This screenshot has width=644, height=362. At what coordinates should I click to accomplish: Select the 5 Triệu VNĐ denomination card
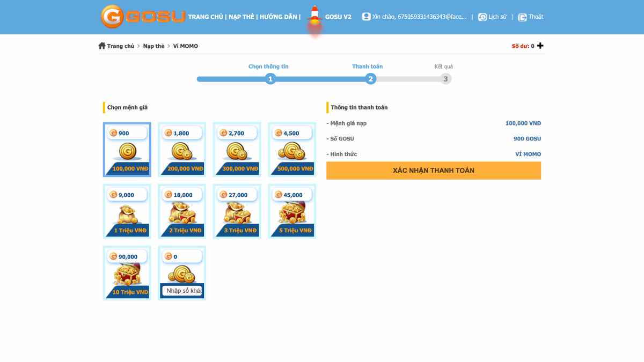(x=292, y=211)
